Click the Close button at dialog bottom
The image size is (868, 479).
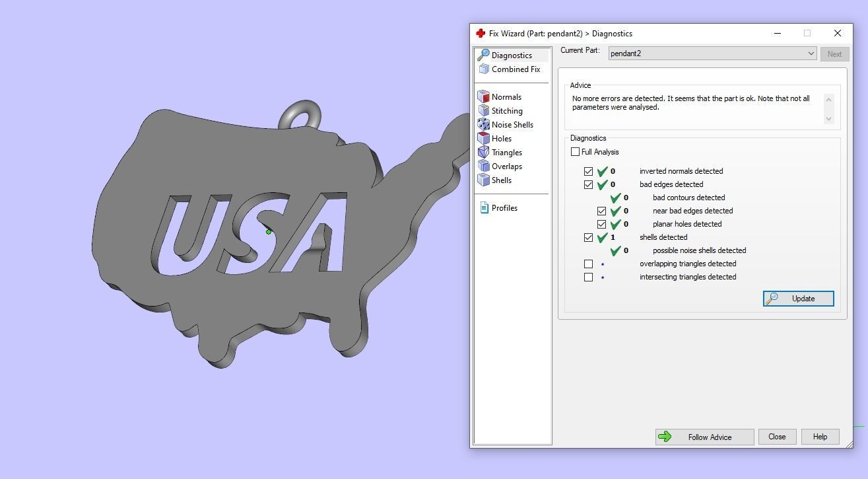(x=777, y=437)
